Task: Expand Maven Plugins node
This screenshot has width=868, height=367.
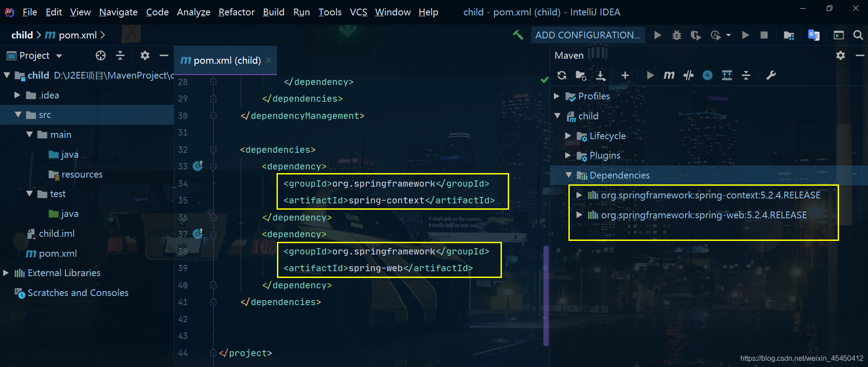Action: click(568, 155)
